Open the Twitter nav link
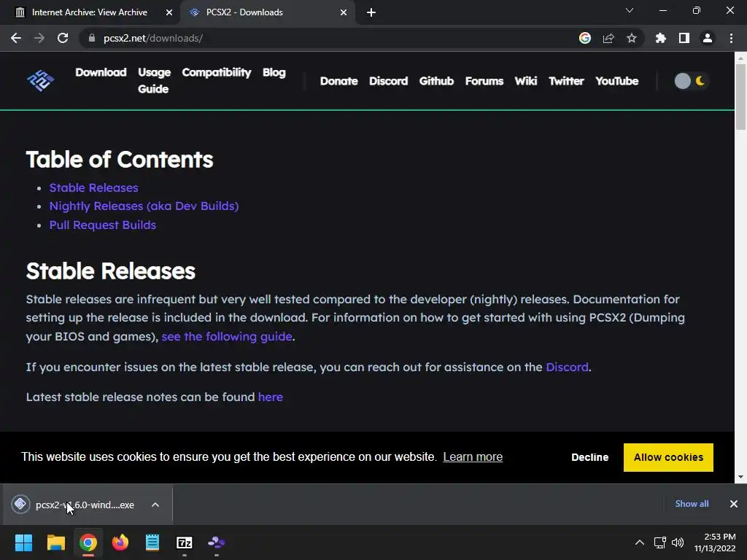The width and height of the screenshot is (747, 560). click(x=566, y=81)
